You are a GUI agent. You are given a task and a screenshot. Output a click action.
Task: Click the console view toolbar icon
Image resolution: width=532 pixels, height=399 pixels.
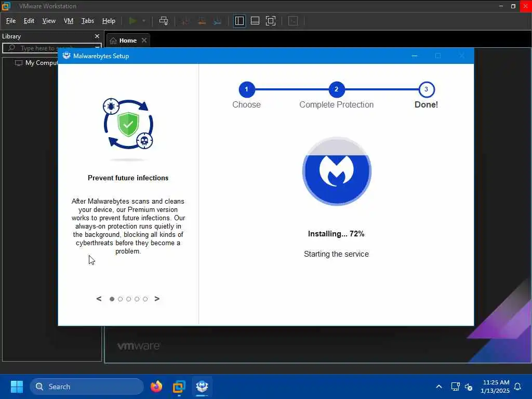(293, 21)
